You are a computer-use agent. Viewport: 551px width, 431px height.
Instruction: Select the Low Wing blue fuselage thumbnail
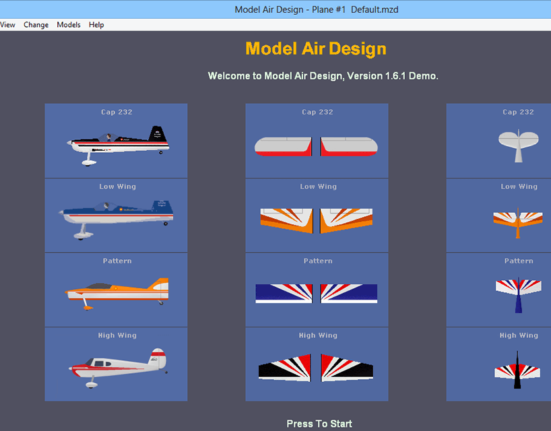[x=116, y=216]
